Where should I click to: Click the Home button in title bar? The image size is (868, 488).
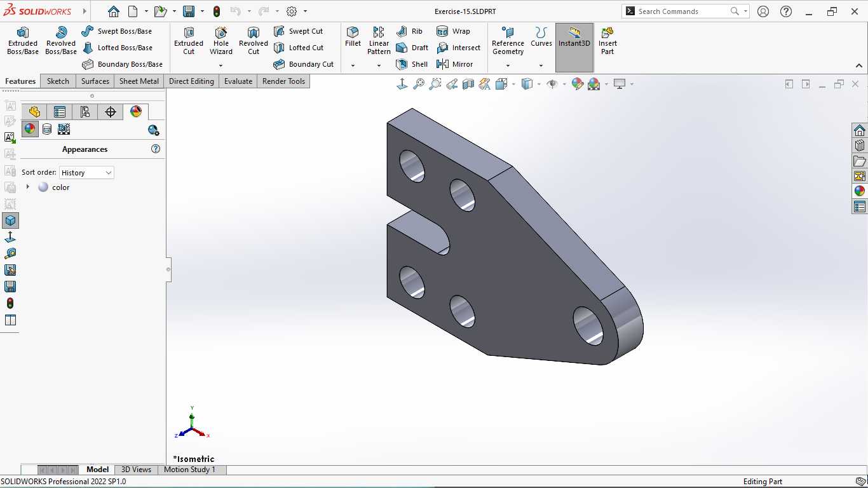(x=113, y=11)
